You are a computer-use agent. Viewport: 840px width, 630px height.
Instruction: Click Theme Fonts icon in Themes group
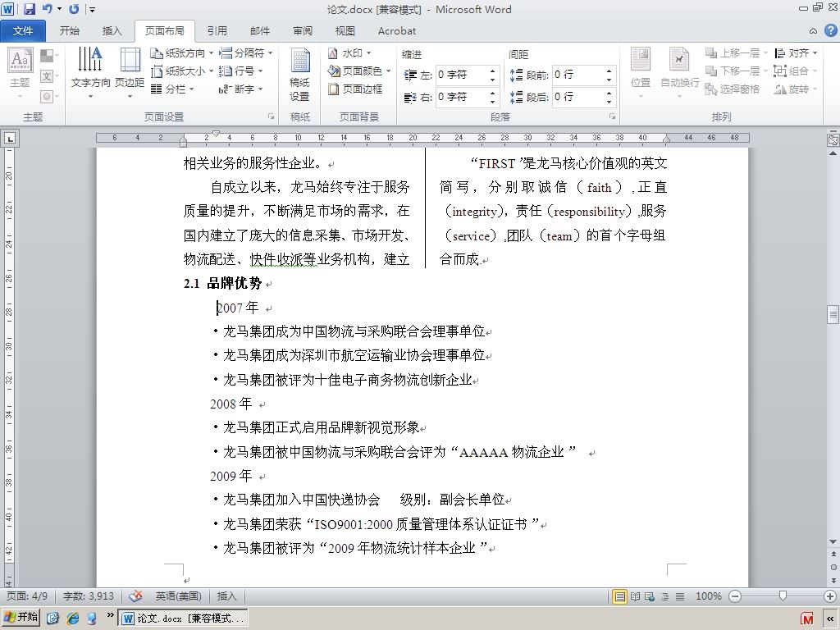[47, 76]
